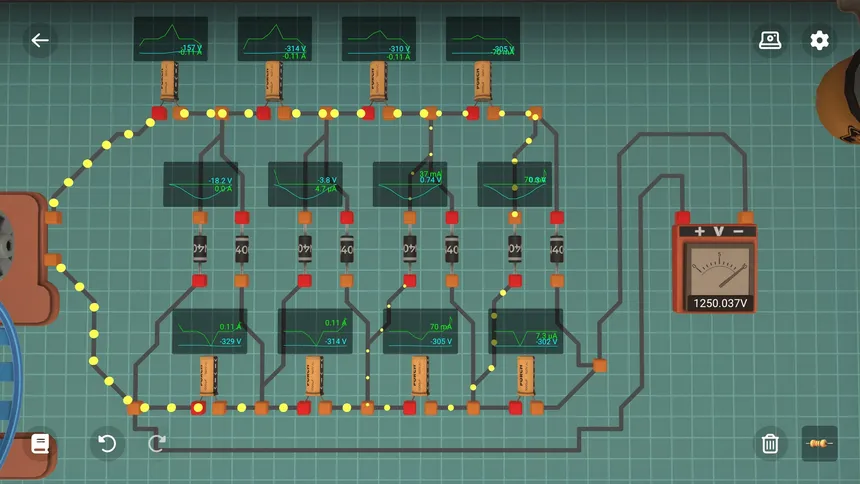Viewport: 860px width, 484px height.
Task: Open the oscilloscope reading -157 V
Action: click(171, 38)
